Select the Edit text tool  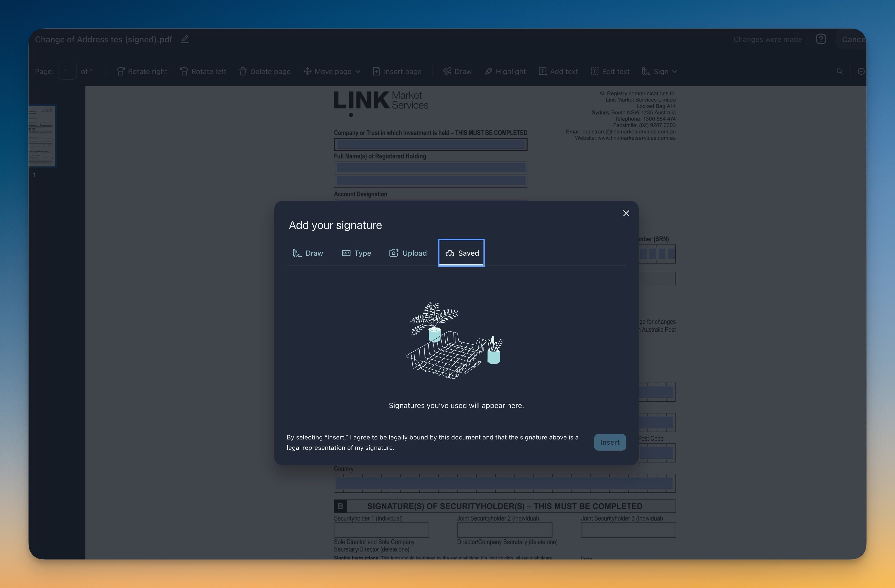tap(610, 71)
